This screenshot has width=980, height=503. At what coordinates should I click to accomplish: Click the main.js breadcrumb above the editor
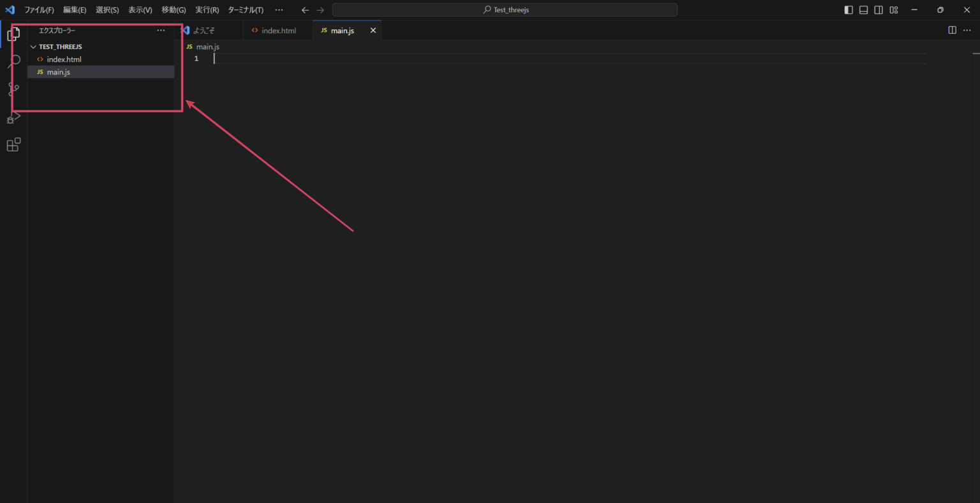click(x=207, y=47)
